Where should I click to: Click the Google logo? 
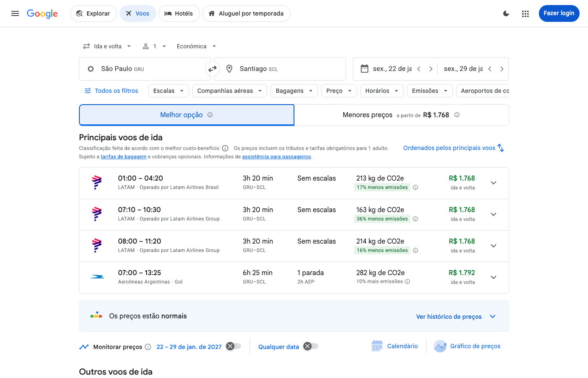42,13
